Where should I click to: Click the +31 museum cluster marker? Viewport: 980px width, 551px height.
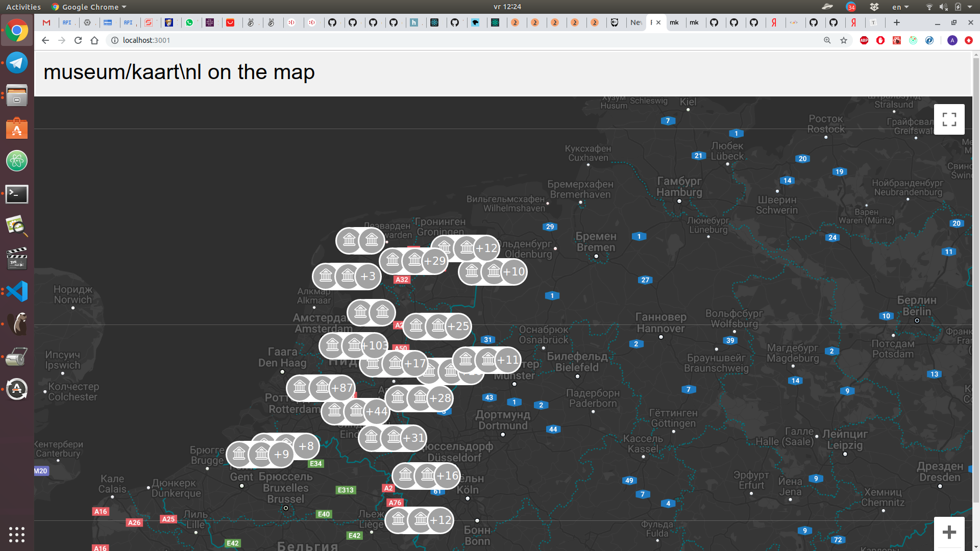click(x=413, y=438)
